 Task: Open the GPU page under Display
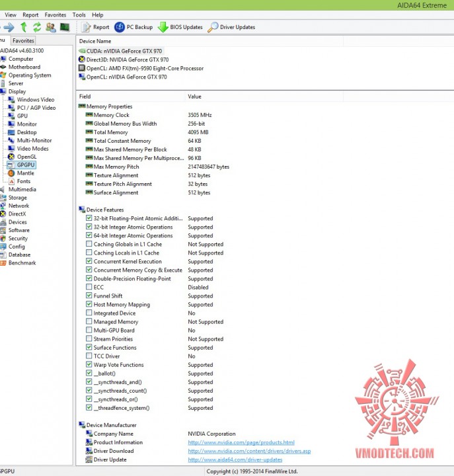(x=22, y=116)
